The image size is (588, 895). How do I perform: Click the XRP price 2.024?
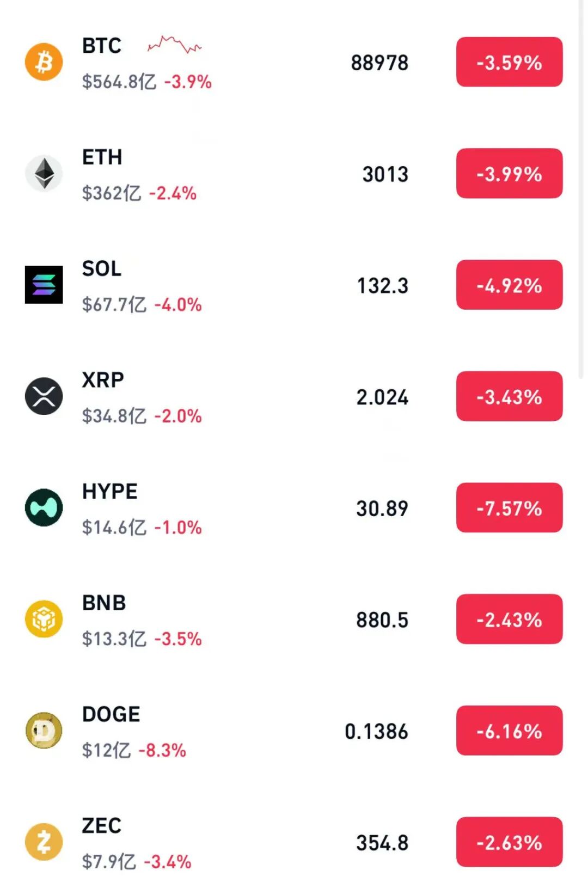[x=382, y=397]
